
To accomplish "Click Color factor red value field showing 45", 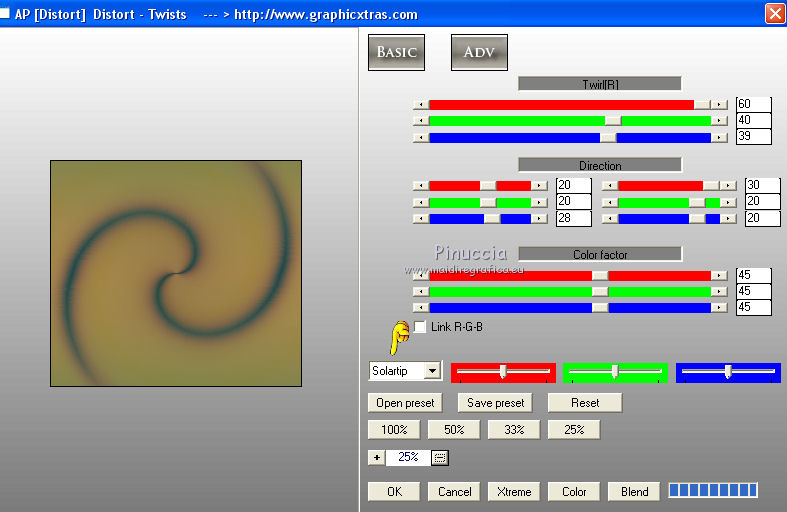I will click(x=753, y=275).
